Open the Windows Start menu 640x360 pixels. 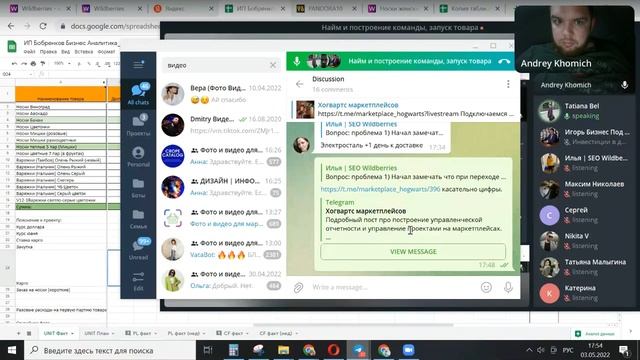coord(12,350)
